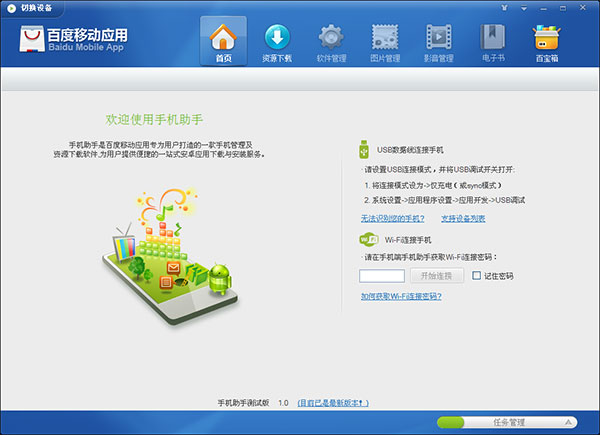
Task: Focus the Wi-Fi password input field
Action: coord(382,276)
